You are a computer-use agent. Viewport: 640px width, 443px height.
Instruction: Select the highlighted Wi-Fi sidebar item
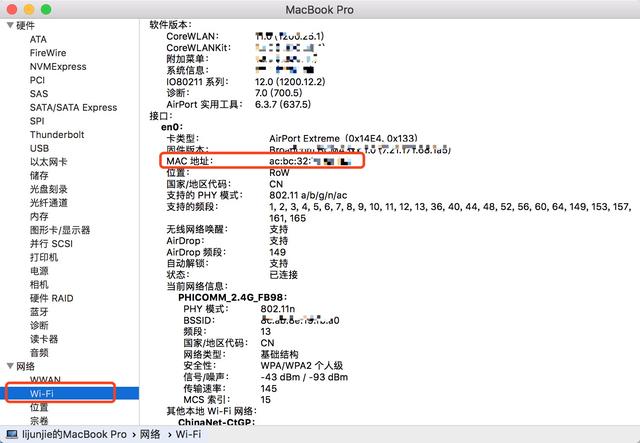tap(69, 393)
